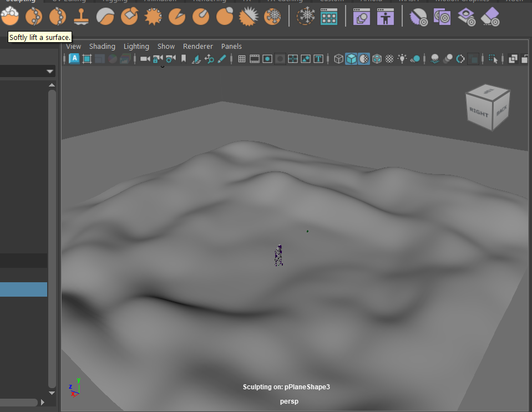532x412 pixels.
Task: Open the Lighting menu
Action: tap(136, 47)
